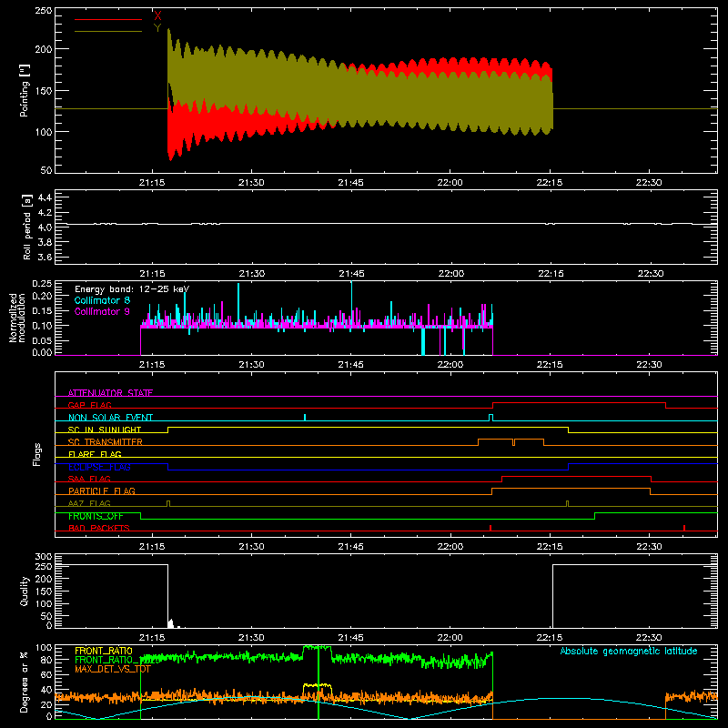Click the Flags axis title
The height and width of the screenshot is (728, 728).
[36, 454]
